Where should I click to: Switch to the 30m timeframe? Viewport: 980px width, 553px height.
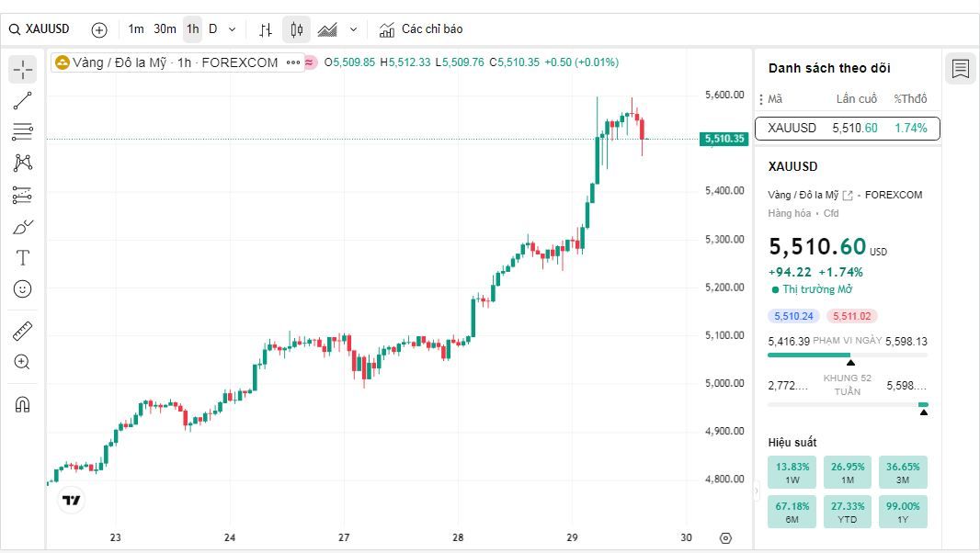[165, 29]
